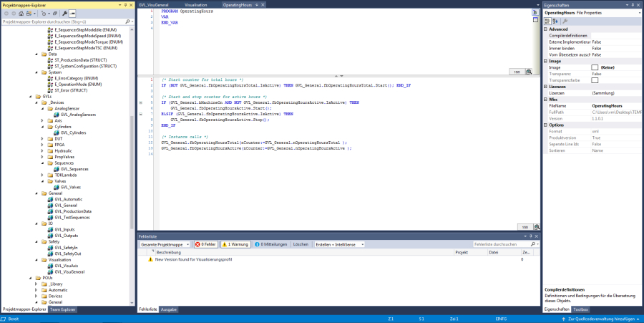Click the collapse all icon in explorer toolbar

click(x=54, y=13)
